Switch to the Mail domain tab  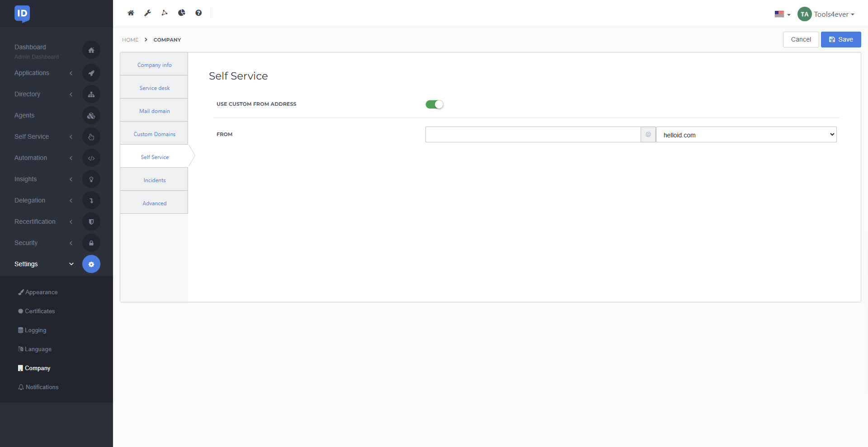click(x=154, y=111)
